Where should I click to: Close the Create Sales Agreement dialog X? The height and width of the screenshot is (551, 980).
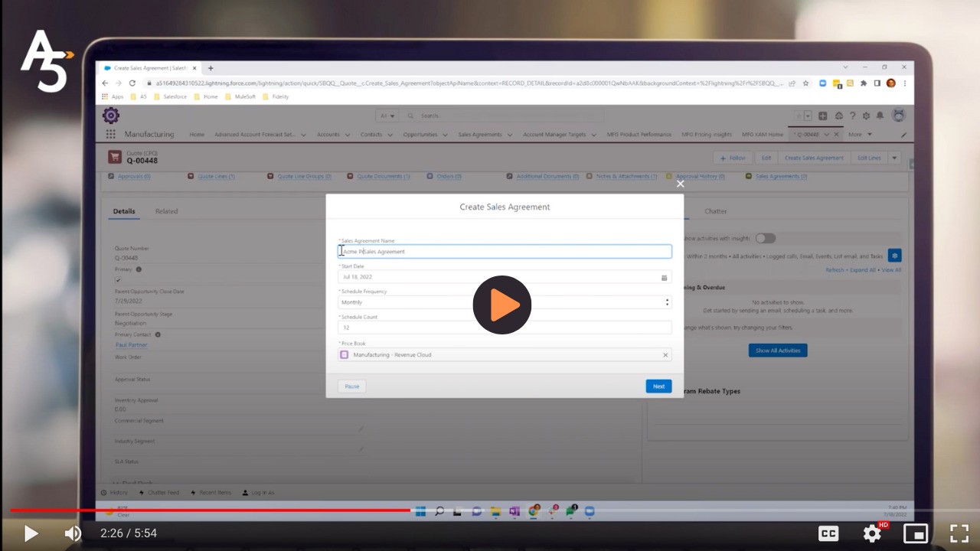click(x=680, y=184)
